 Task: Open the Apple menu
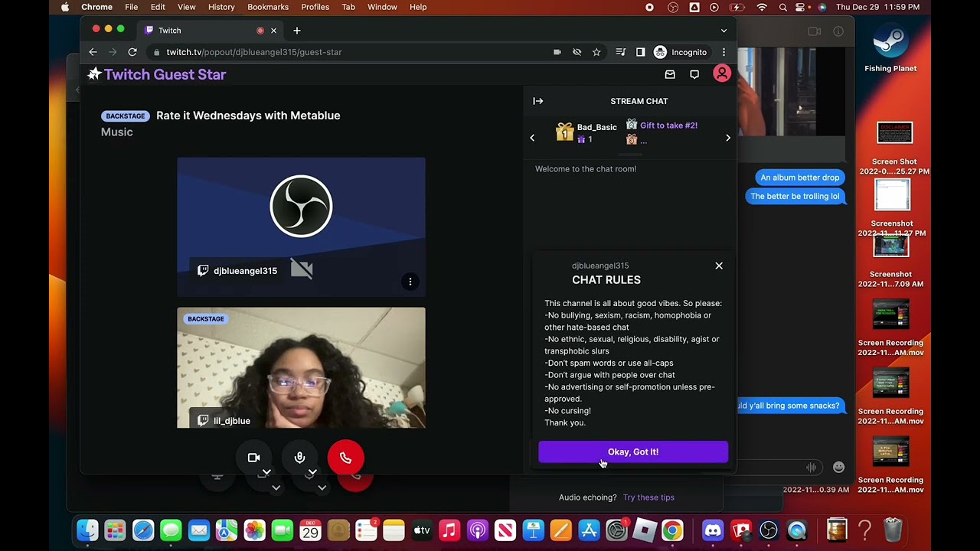point(65,7)
